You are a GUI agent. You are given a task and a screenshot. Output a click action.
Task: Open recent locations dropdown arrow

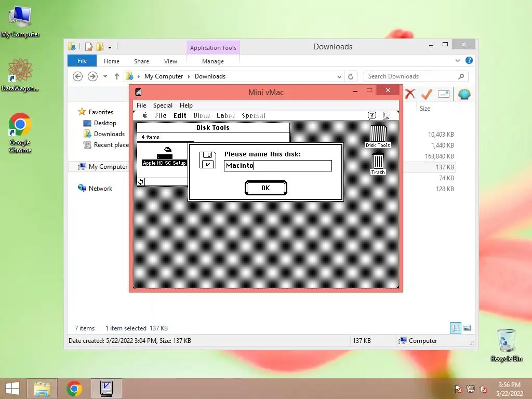105,76
